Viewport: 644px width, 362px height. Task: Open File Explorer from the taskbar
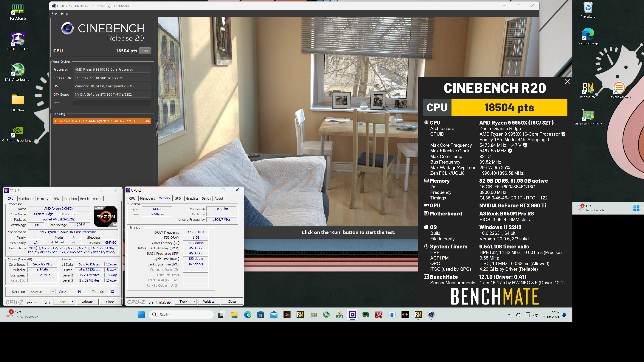click(234, 314)
